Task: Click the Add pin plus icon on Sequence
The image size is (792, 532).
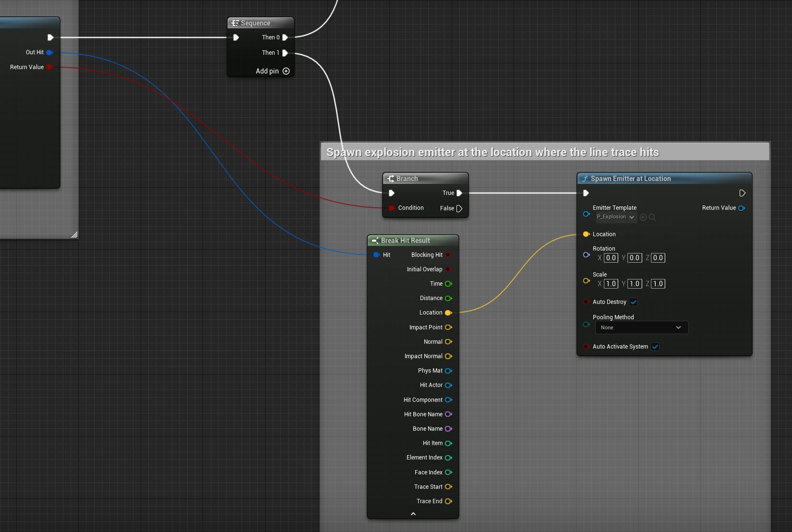Action: pos(286,71)
